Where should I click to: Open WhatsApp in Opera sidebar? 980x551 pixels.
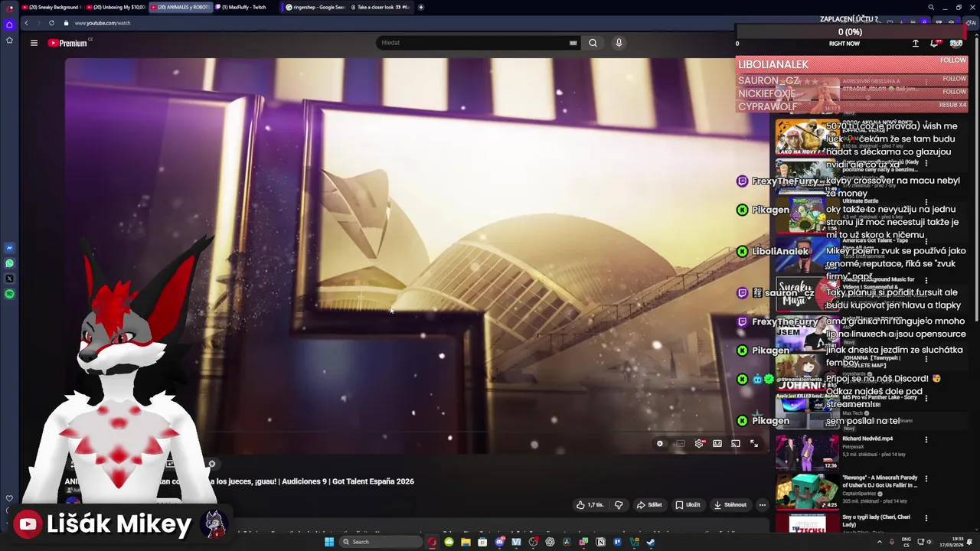click(x=9, y=263)
